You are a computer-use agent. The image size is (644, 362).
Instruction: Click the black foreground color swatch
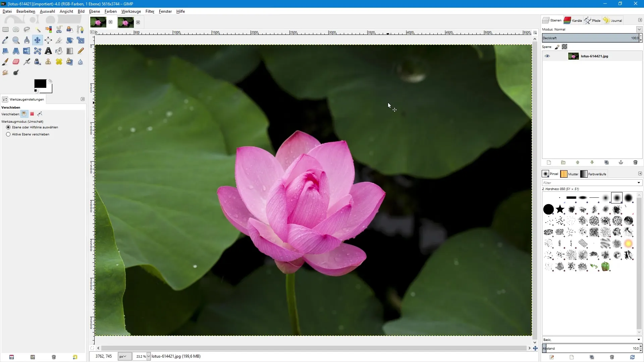[40, 84]
